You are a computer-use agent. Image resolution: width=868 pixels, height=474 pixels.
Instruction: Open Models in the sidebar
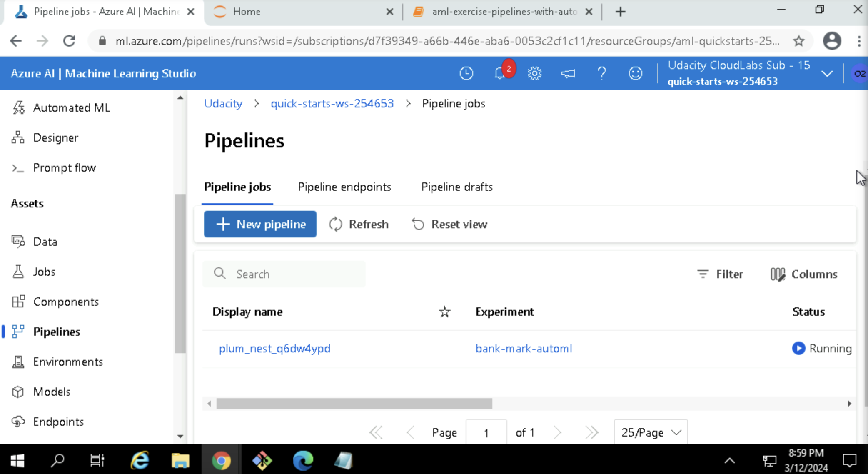(52, 392)
